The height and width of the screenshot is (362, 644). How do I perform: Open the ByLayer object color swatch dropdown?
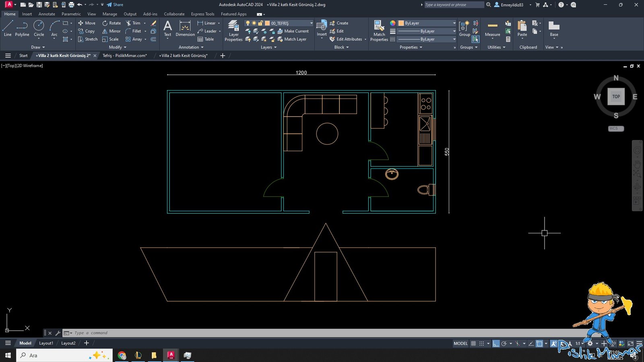coord(427,23)
